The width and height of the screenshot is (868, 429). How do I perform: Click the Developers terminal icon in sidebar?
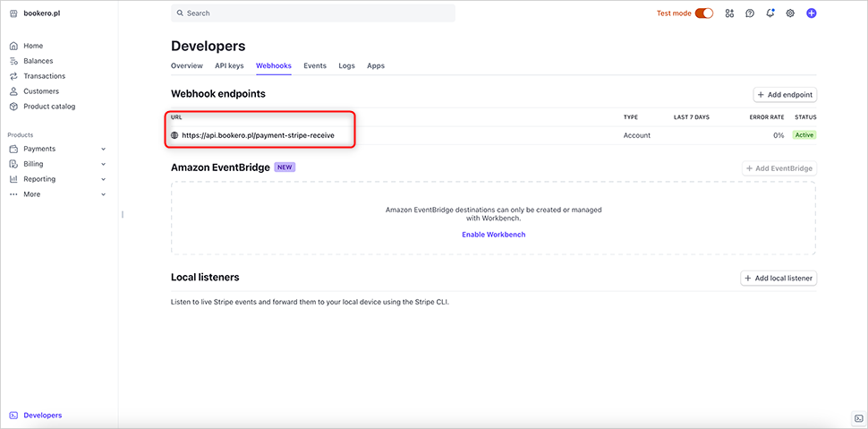[x=13, y=416]
